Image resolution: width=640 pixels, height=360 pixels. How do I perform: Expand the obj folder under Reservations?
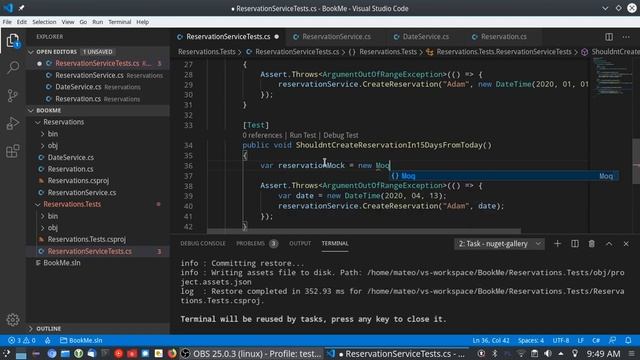click(x=98, y=146)
